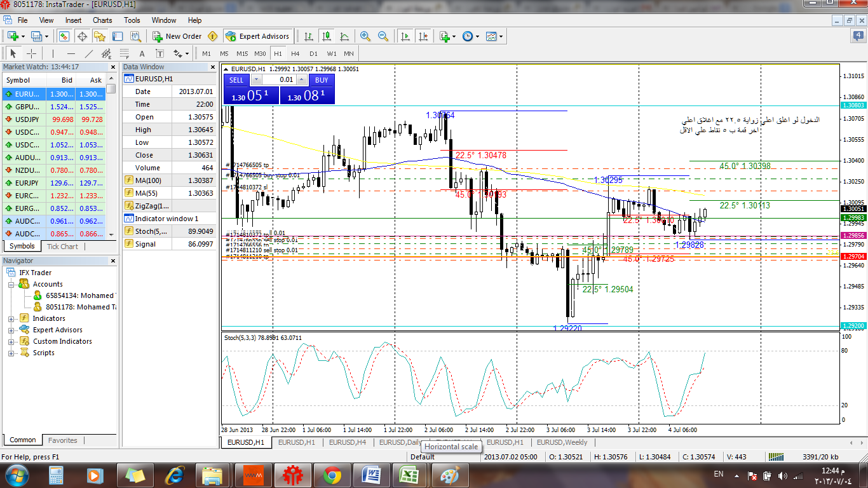Image resolution: width=868 pixels, height=488 pixels.
Task: Click the Google Chrome taskbar icon
Action: tap(331, 475)
